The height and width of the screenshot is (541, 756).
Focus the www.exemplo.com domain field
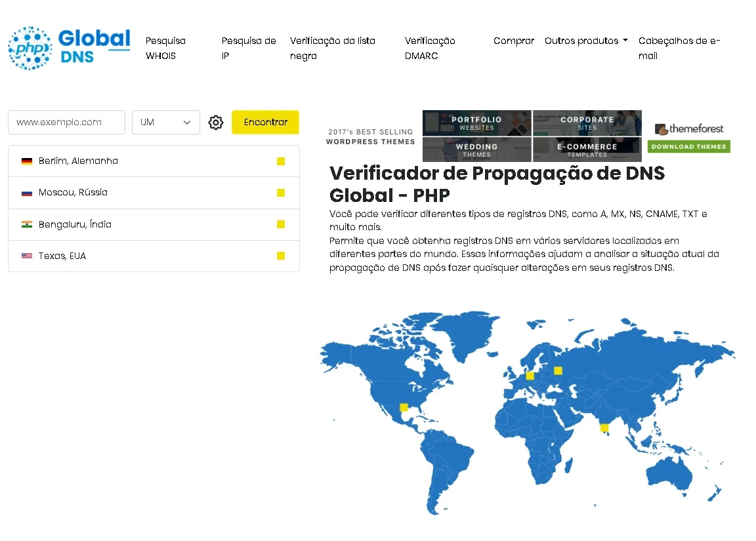tap(66, 123)
